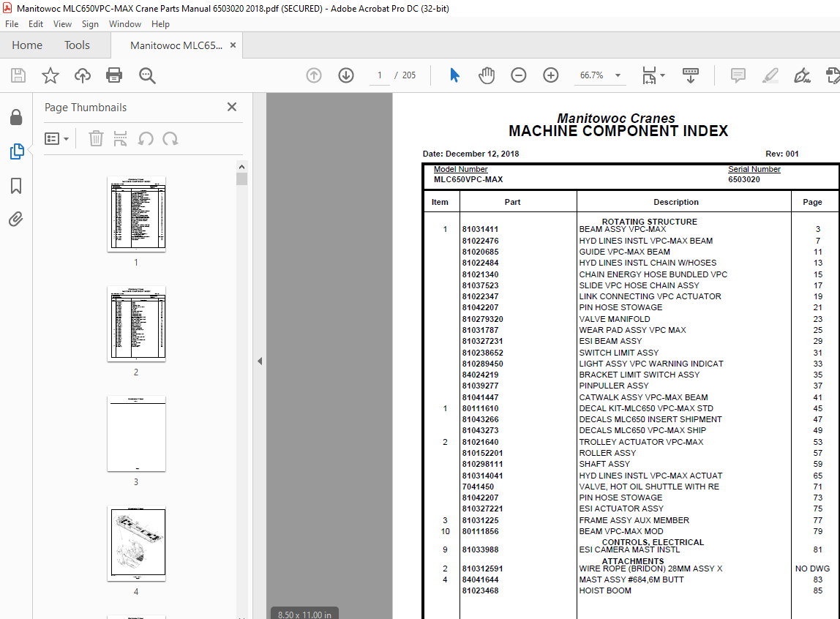
Task: Go to the next page using down arrow
Action: [x=346, y=75]
